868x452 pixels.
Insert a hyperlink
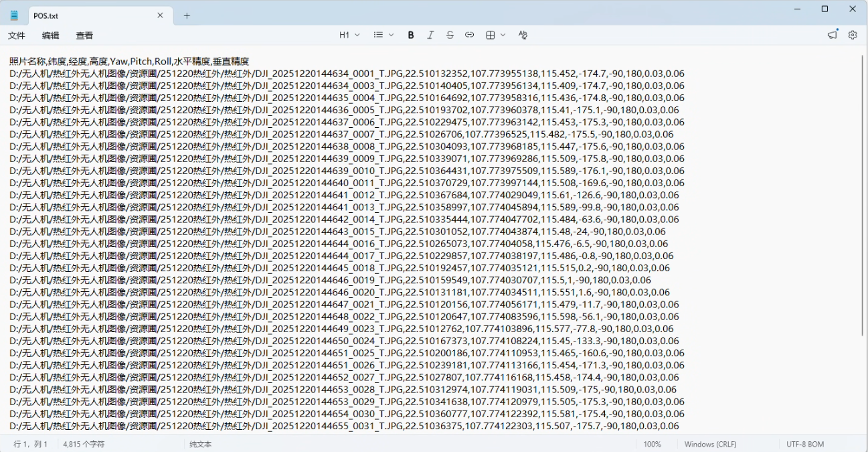[469, 35]
